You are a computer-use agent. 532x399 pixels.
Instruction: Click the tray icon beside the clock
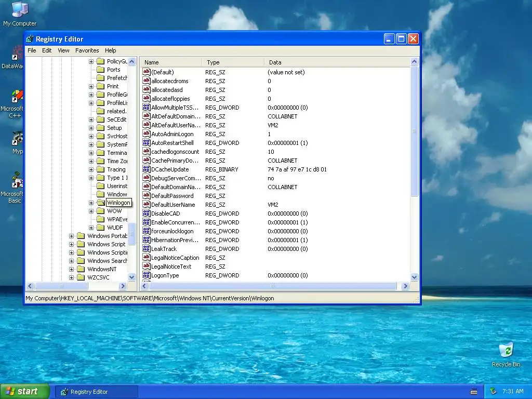tap(494, 392)
